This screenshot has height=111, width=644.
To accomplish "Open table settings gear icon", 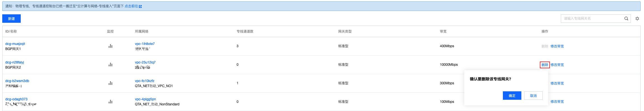I will pos(637,19).
